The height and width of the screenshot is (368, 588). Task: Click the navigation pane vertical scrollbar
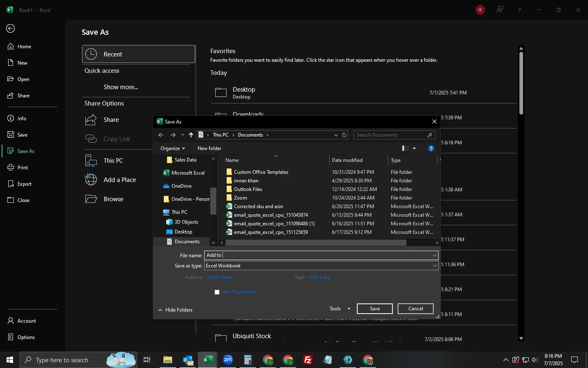[x=213, y=201]
